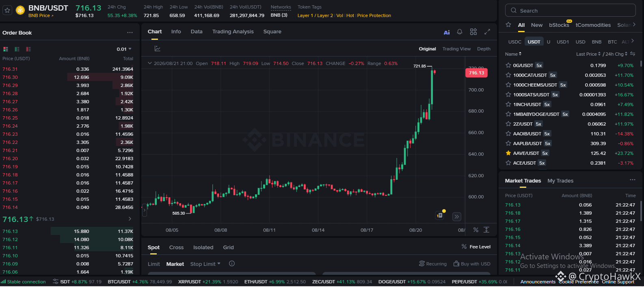Jump chart to latest candle
Screen dimensions: 644x287
pos(457,217)
